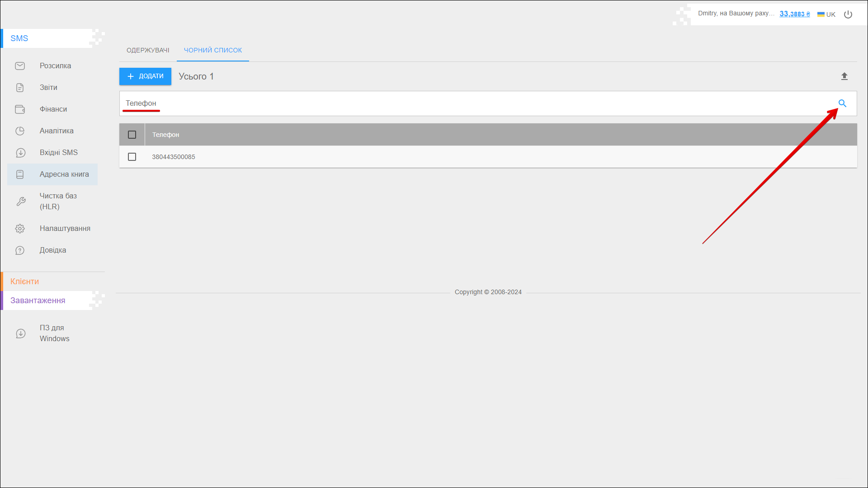
Task: Check the box for 380443500085
Action: [132, 157]
